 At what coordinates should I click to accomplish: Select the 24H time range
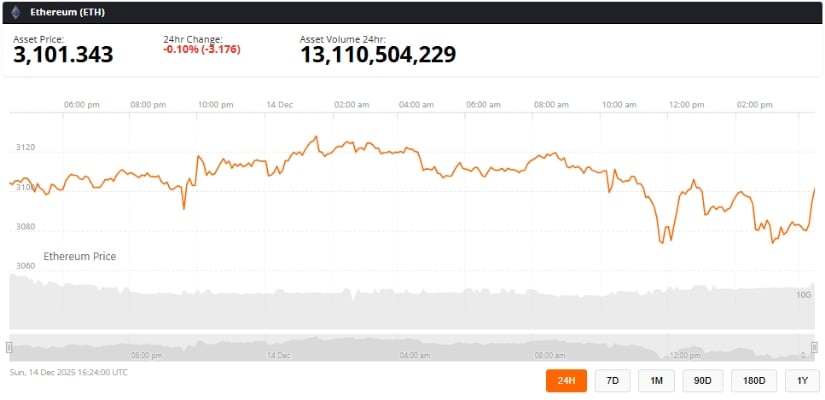click(566, 381)
